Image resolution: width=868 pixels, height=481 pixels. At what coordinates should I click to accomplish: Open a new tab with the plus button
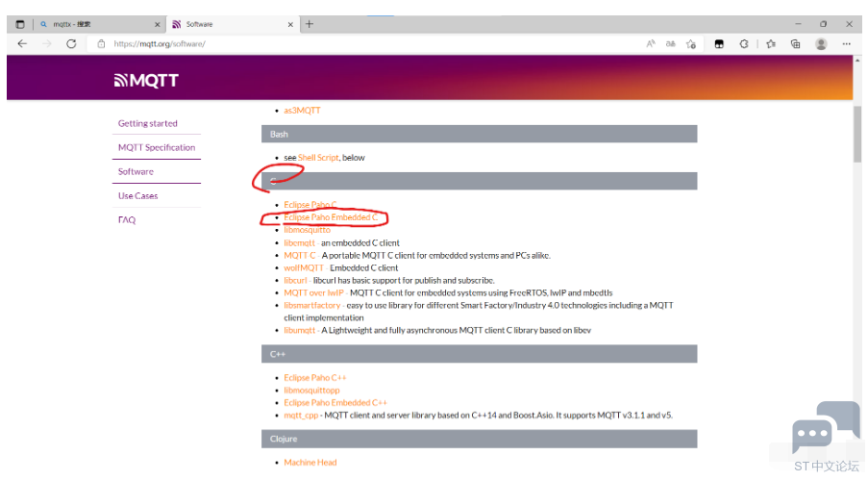(x=310, y=24)
